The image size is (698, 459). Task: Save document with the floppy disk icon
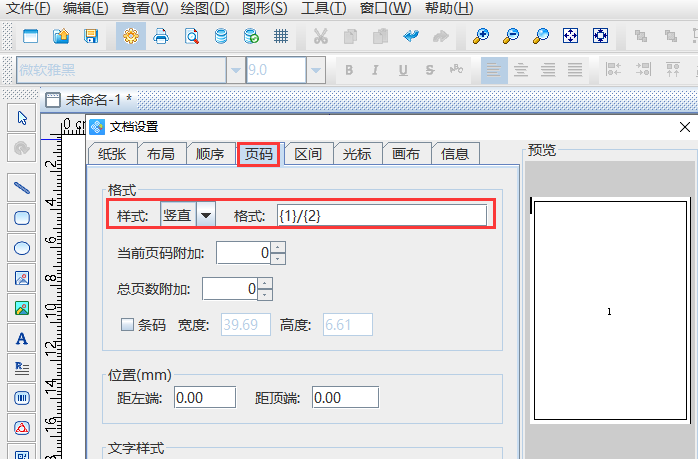(91, 36)
